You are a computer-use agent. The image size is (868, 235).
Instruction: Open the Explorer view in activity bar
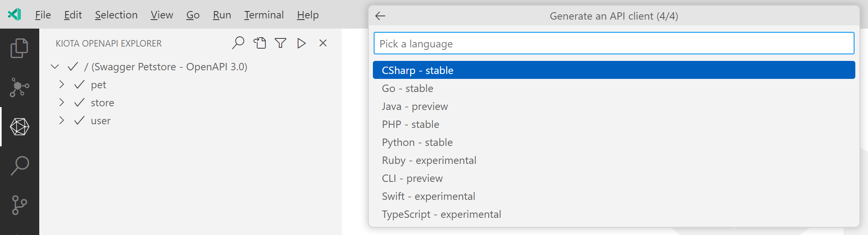coord(19,48)
